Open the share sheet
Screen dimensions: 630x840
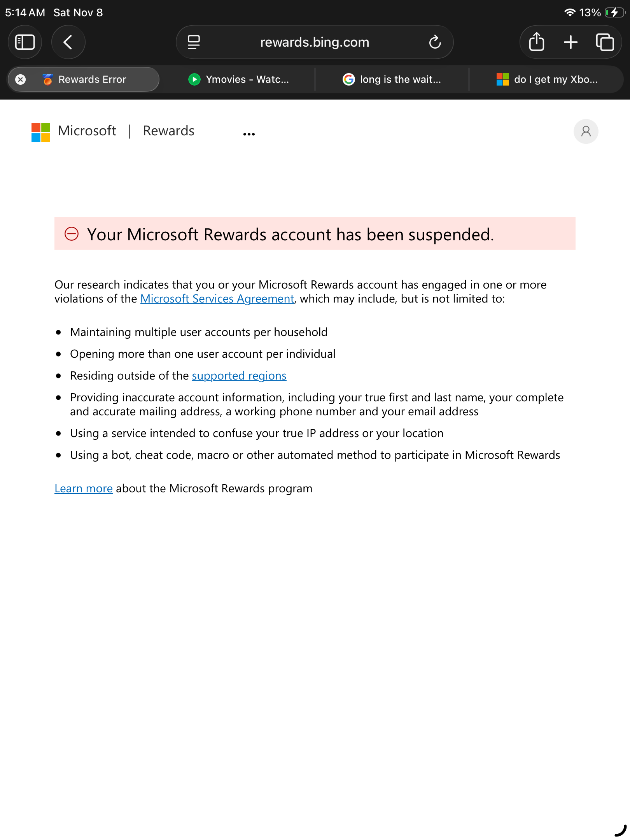coord(537,42)
